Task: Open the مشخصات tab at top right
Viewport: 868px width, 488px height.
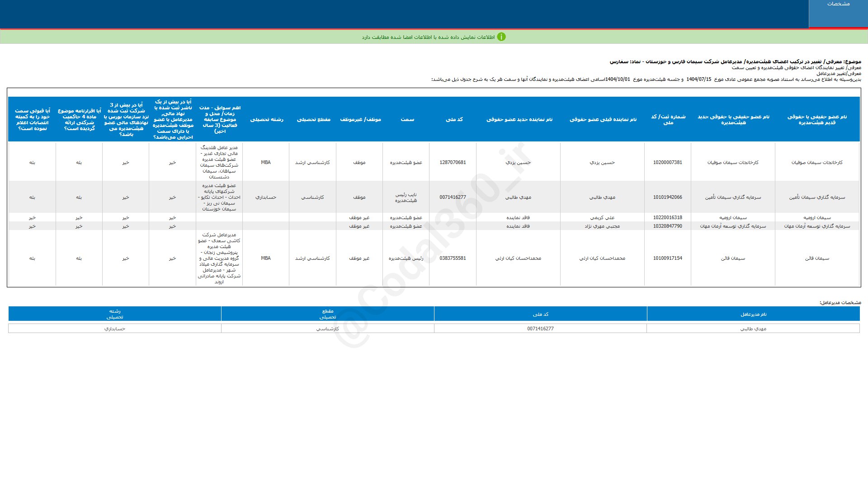Action: pos(838,4)
